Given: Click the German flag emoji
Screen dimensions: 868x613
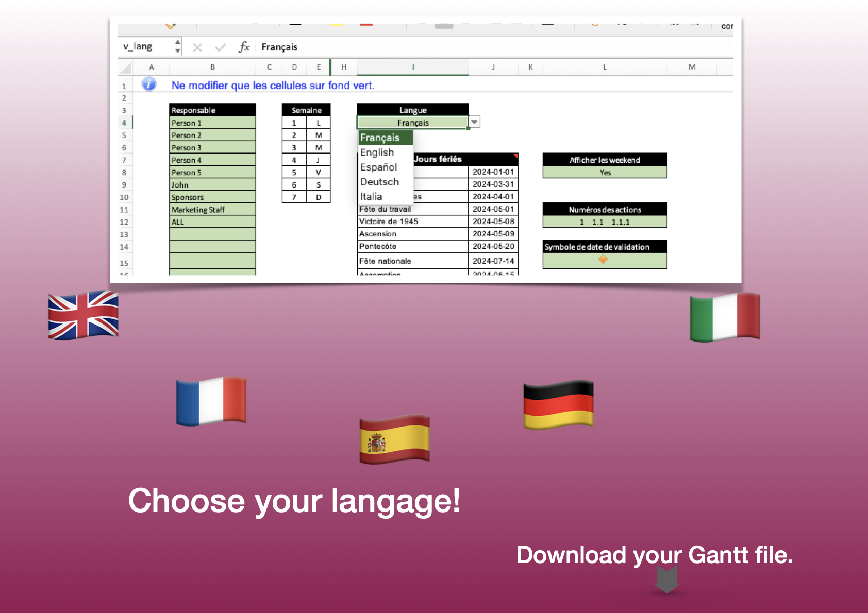Looking at the screenshot, I should coord(558,404).
